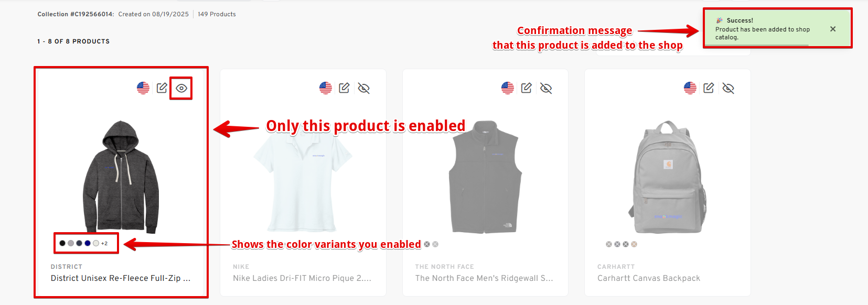Disable the District hoodie with its eye icon

(x=181, y=88)
